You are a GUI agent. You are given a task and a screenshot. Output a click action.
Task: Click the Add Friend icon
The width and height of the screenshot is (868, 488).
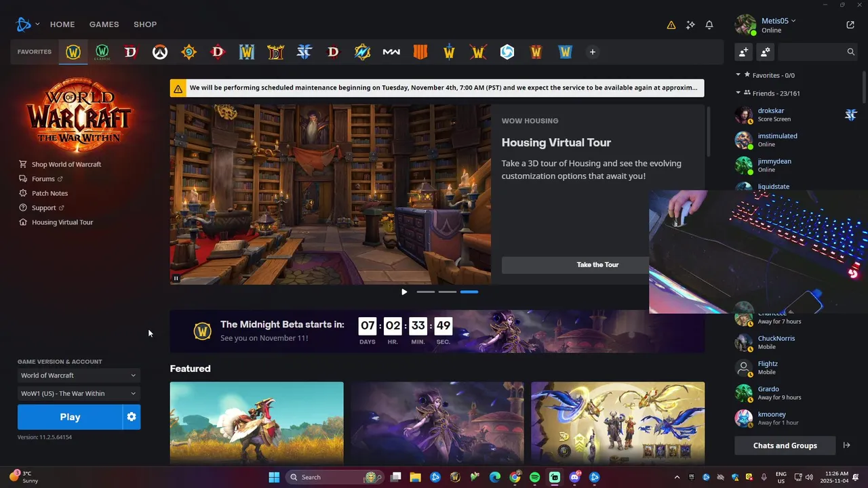coord(744,52)
